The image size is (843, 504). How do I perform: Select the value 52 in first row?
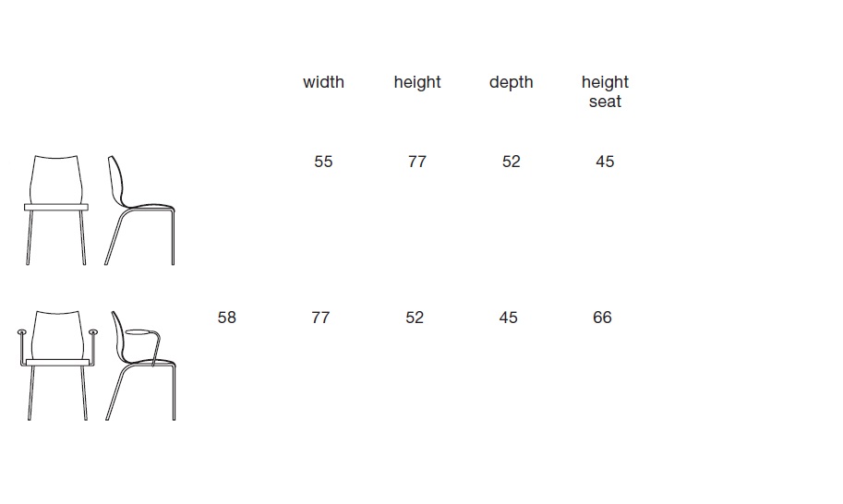[512, 162]
